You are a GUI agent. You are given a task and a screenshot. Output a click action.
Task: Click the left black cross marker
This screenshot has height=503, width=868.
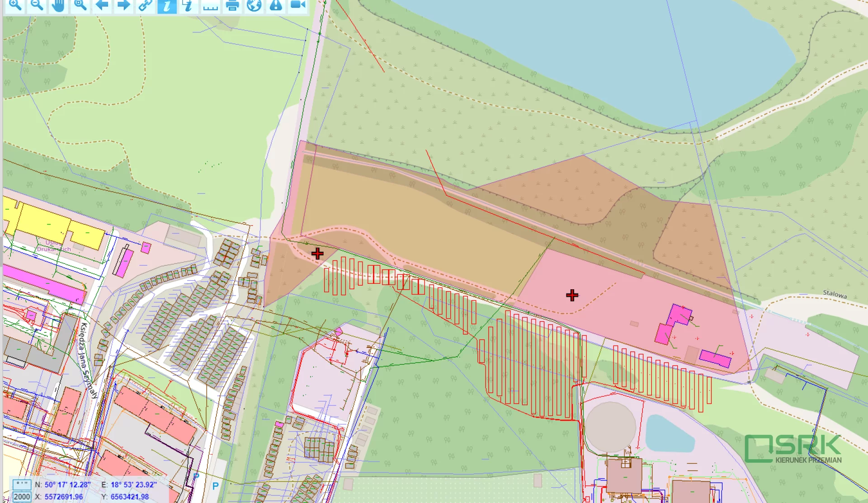[x=317, y=254]
